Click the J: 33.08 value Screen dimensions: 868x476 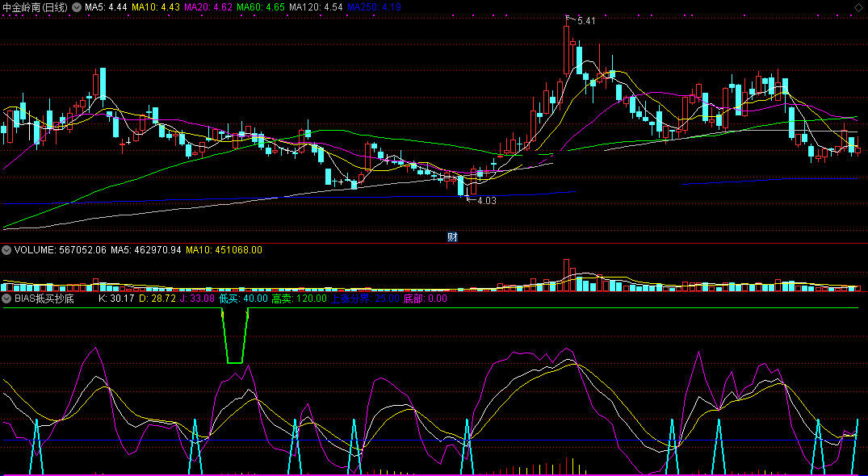click(x=197, y=299)
